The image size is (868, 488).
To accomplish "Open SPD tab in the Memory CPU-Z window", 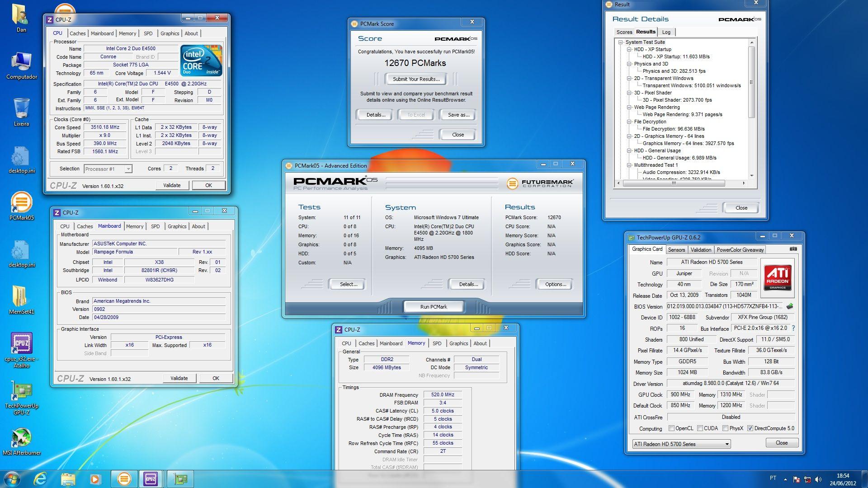I will tap(437, 343).
